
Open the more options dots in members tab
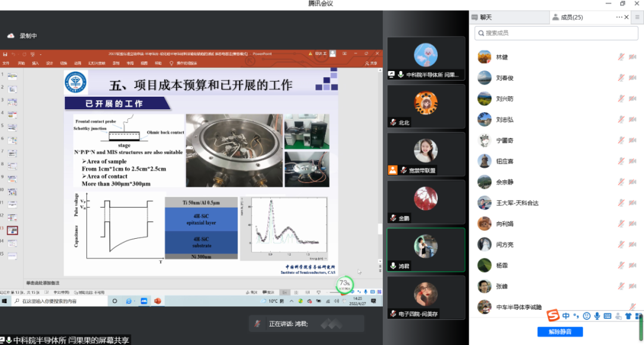pos(619,17)
